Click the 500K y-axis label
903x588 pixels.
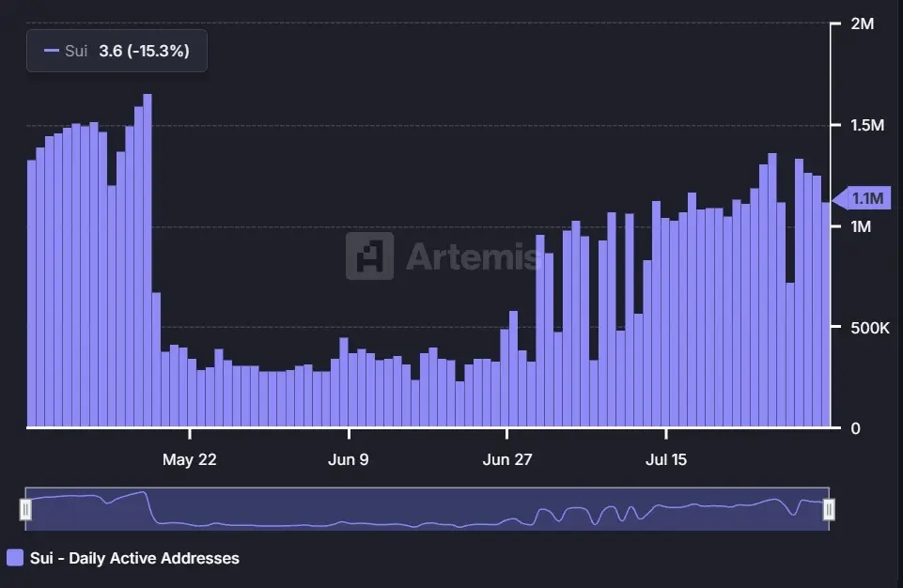click(870, 328)
